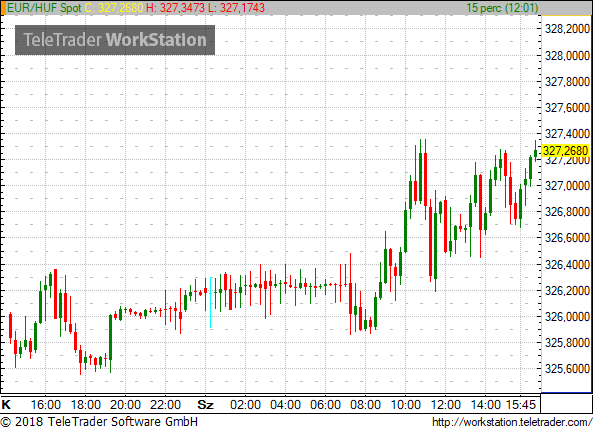Click the EUR/HUF Spot symbol title
Image resolution: width=593 pixels, height=431 pixels.
44,8
